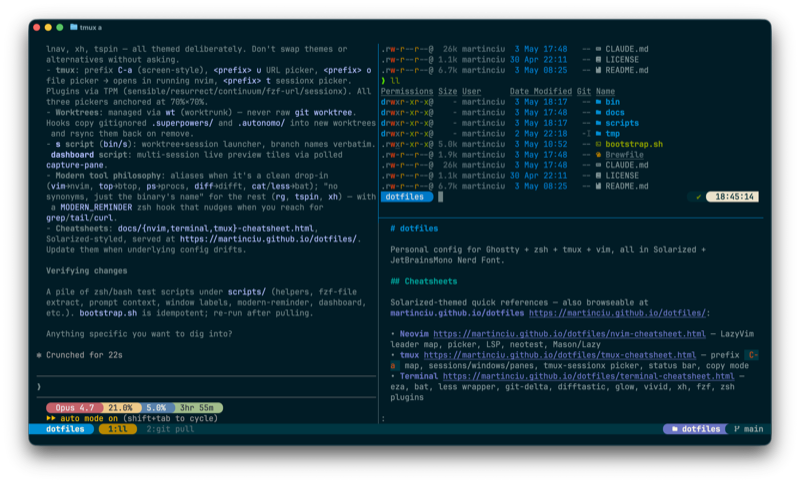
Task: Click the dotfiles folder badge in the status bar
Action: 695,429
